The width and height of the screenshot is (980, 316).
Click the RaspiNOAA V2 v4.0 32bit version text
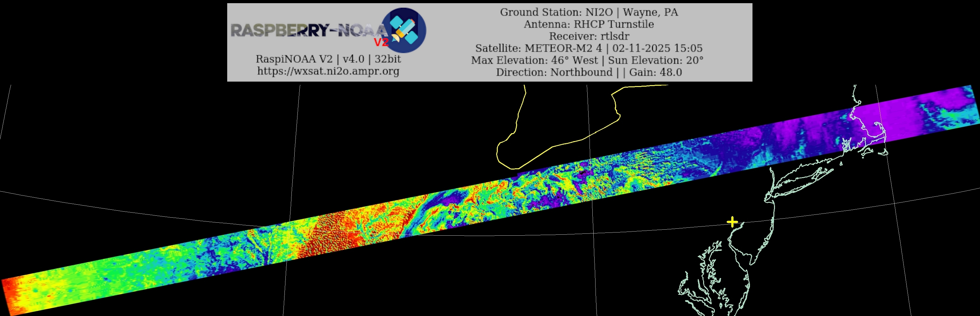328,59
